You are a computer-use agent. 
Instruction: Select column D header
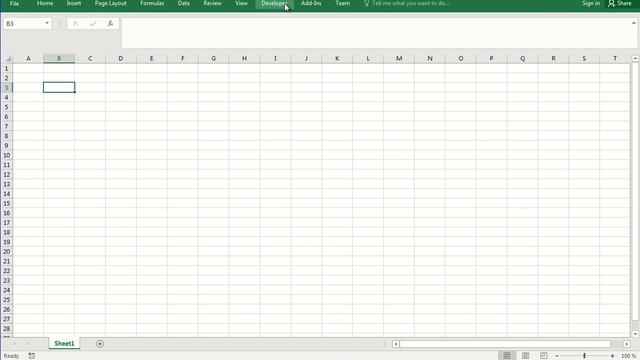pos(121,59)
